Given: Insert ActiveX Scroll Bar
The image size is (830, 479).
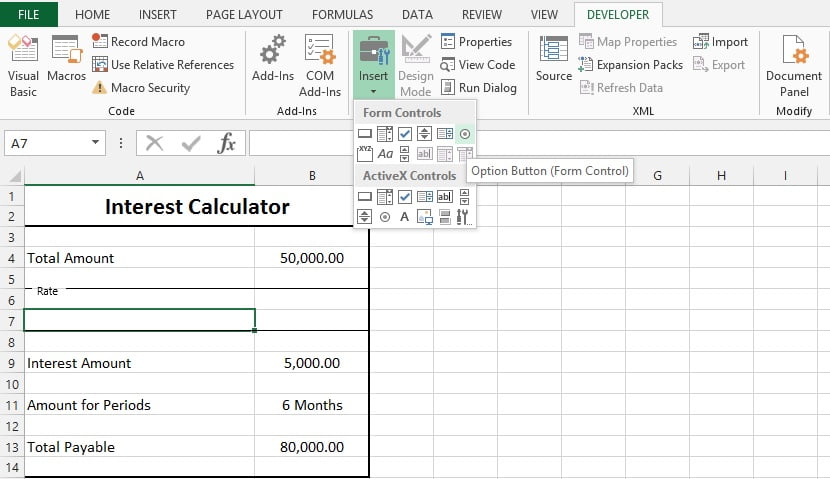Looking at the screenshot, I should tap(465, 197).
